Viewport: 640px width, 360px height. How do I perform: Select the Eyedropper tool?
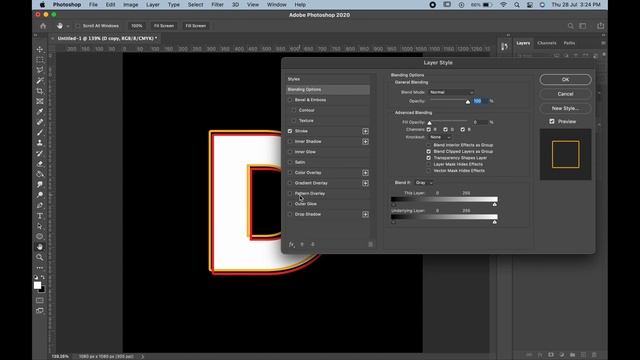click(x=40, y=112)
